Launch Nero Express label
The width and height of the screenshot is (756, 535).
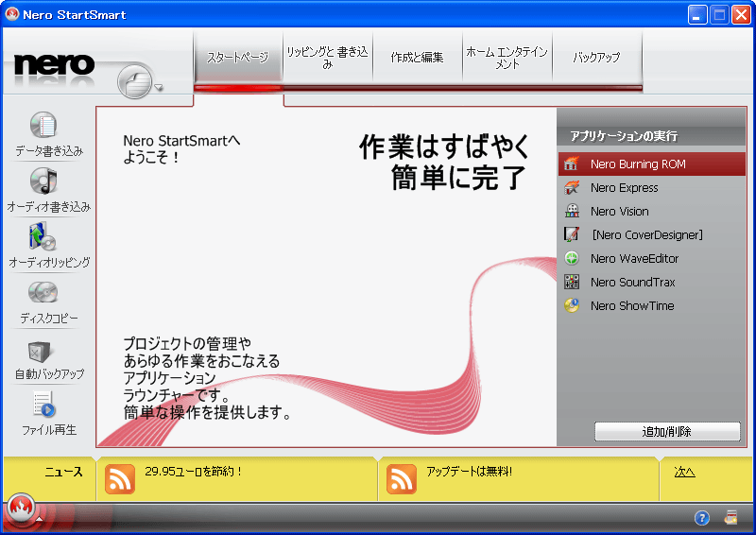(625, 188)
